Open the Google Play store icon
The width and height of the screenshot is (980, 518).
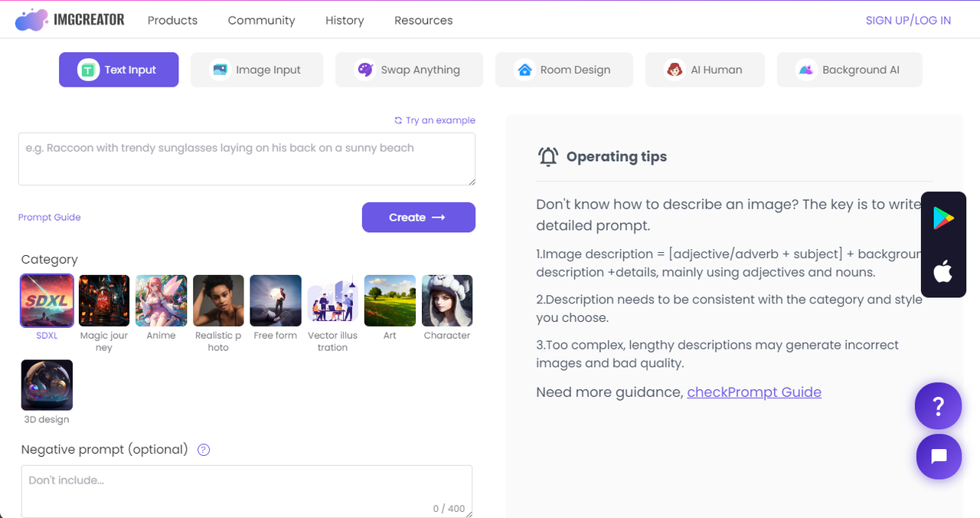[942, 219]
